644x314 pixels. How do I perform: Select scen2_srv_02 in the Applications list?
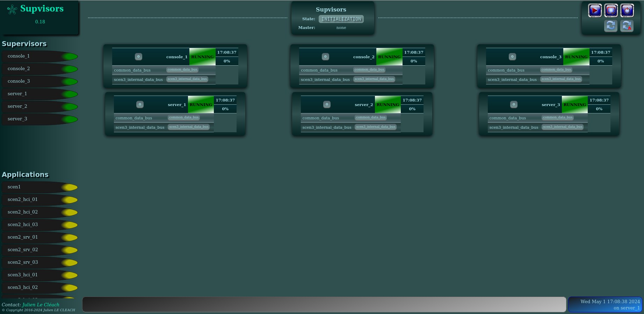40,250
